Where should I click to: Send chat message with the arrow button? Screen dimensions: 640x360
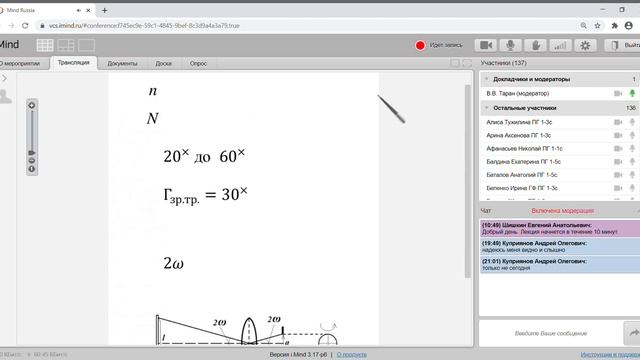(632, 333)
